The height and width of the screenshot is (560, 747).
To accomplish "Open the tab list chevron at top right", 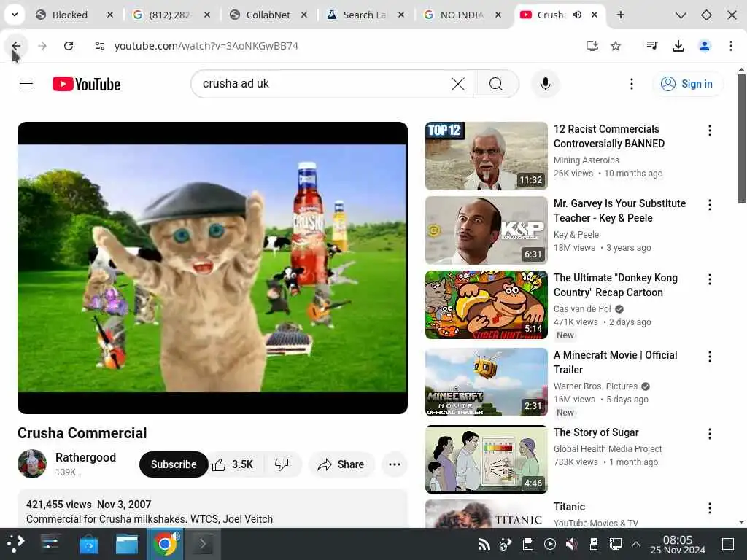I will (x=681, y=15).
